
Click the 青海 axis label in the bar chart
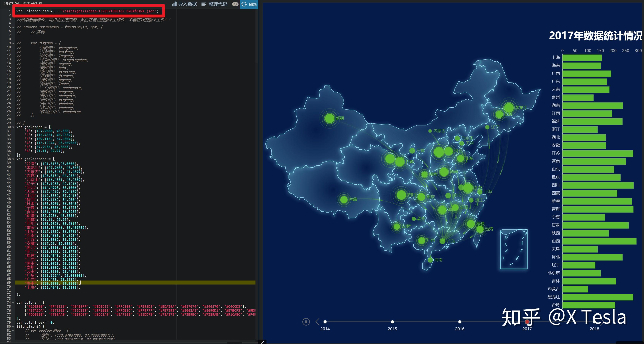555,209
